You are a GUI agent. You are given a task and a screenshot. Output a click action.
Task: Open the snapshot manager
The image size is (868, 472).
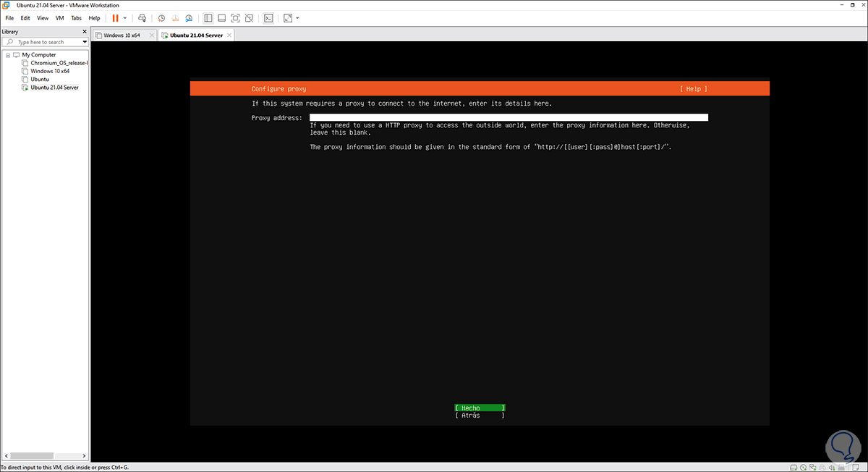click(189, 17)
